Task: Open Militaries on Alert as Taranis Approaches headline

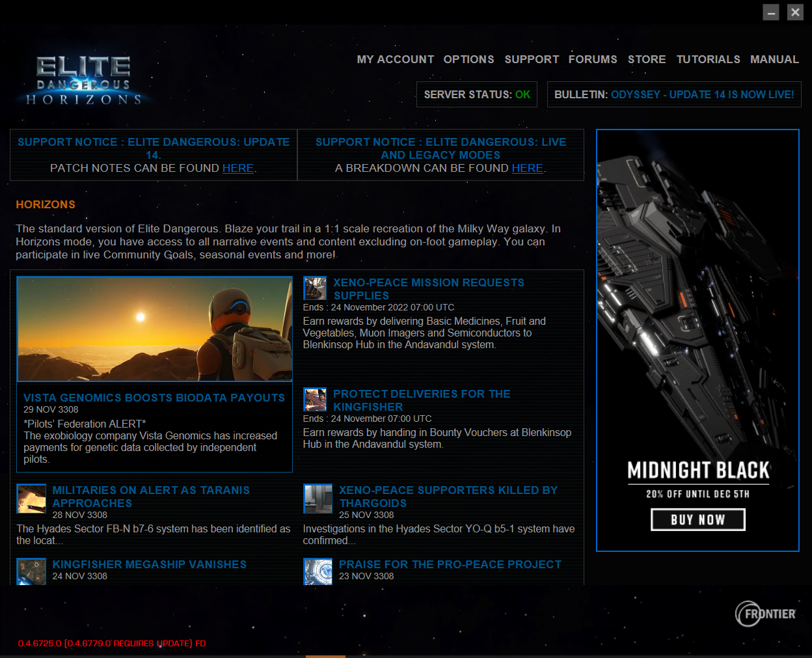Action: click(x=151, y=497)
